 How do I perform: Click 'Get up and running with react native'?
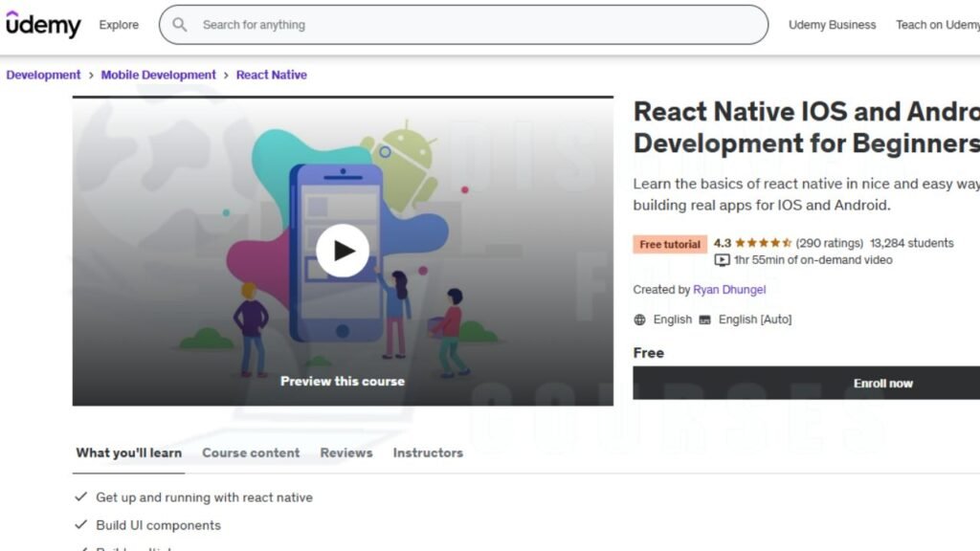[205, 497]
